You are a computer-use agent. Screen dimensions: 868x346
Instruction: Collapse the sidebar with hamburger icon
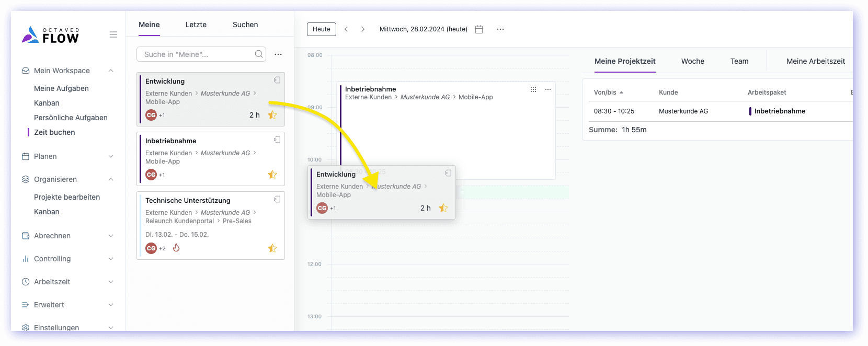click(x=113, y=34)
